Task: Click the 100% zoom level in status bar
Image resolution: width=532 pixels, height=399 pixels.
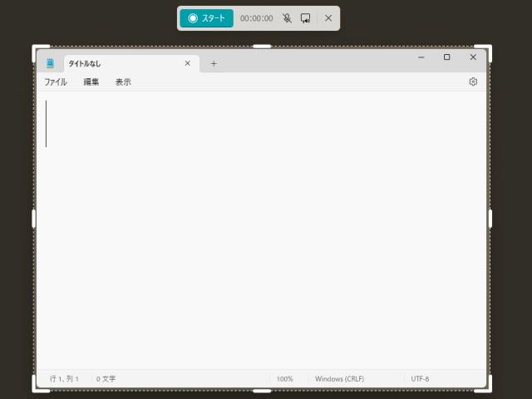Action: point(284,379)
